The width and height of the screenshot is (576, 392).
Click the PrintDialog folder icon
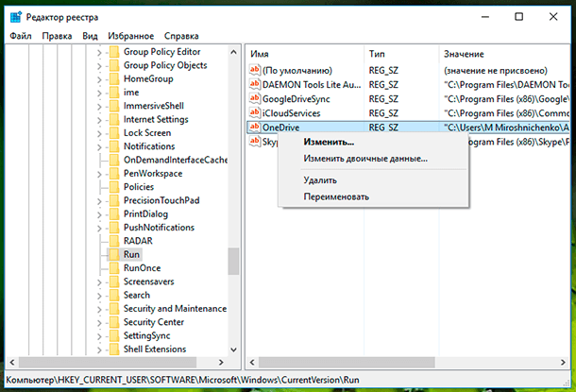(114, 213)
